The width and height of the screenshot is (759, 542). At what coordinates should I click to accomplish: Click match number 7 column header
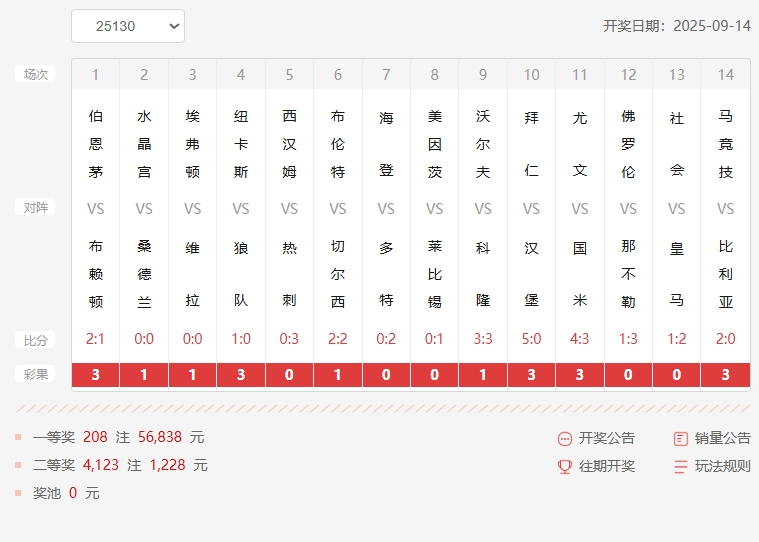point(386,75)
